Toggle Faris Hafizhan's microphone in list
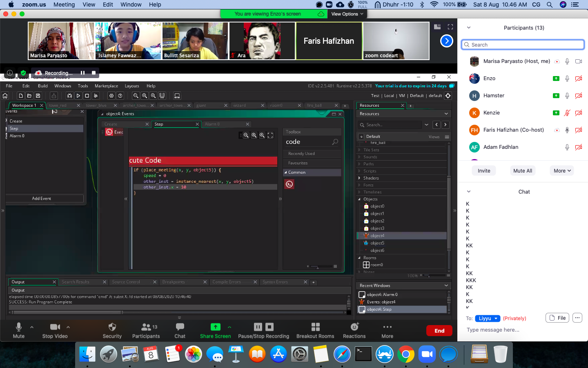This screenshot has height=368, width=588. [x=567, y=130]
